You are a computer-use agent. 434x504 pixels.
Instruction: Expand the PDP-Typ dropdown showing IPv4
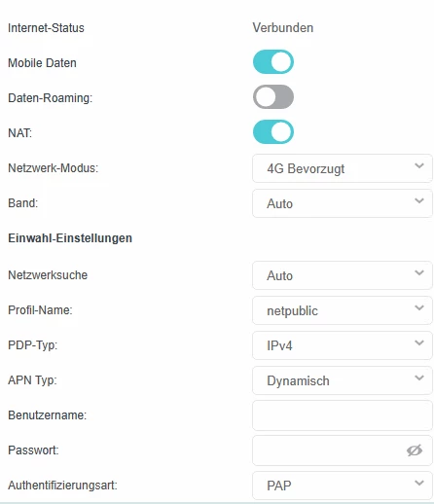click(x=343, y=345)
